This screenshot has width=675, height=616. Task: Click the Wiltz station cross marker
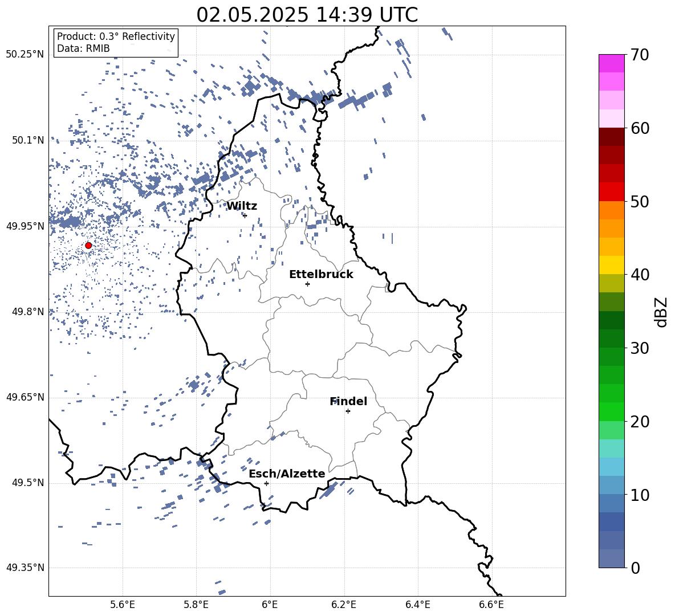(245, 215)
